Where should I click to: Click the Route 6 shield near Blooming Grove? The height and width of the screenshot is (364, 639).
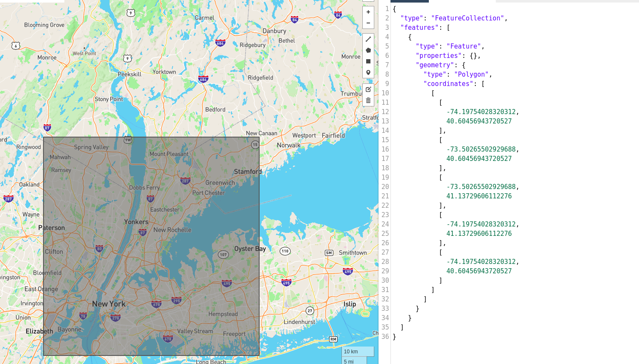point(16,46)
